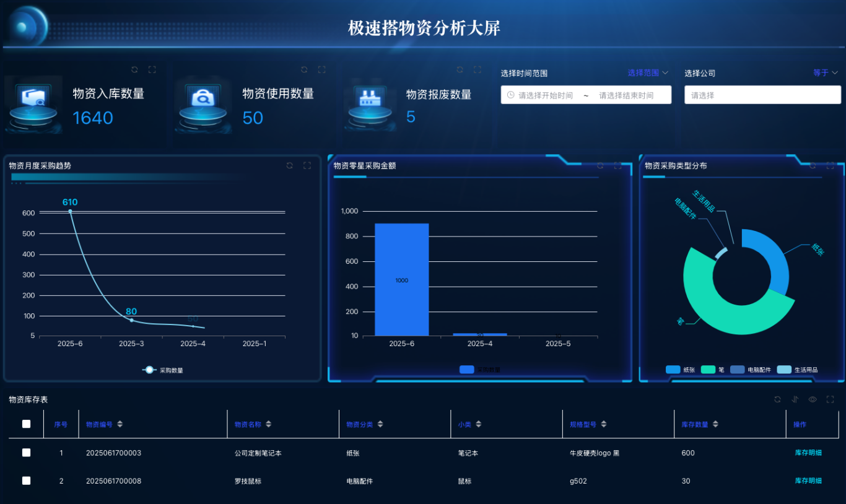Refresh the 物资库存表 table

tap(777, 399)
